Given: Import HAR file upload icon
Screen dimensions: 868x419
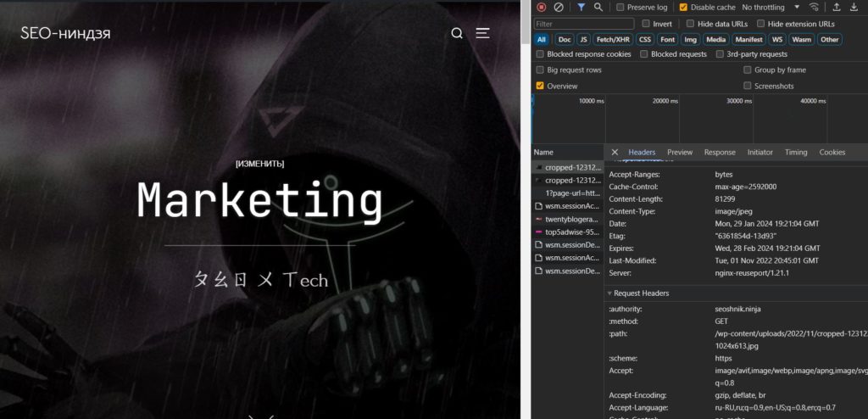Looking at the screenshot, I should (837, 7).
